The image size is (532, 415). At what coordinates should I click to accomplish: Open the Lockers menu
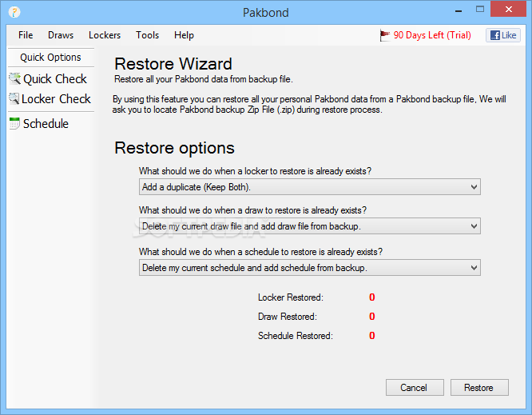[x=105, y=35]
